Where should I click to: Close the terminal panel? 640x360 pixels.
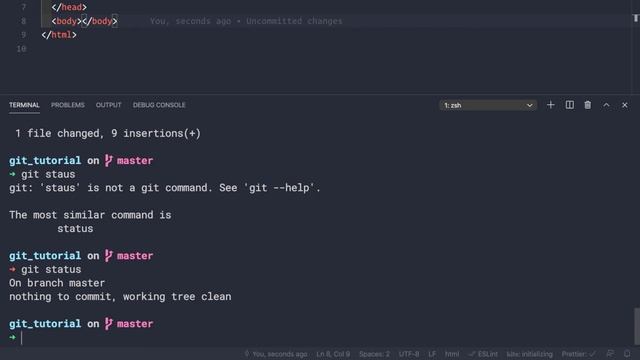coord(624,105)
